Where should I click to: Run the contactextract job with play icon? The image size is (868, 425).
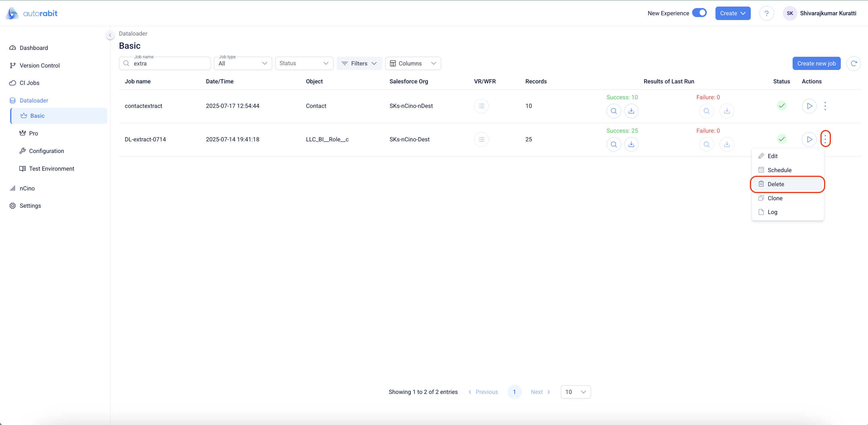(809, 106)
